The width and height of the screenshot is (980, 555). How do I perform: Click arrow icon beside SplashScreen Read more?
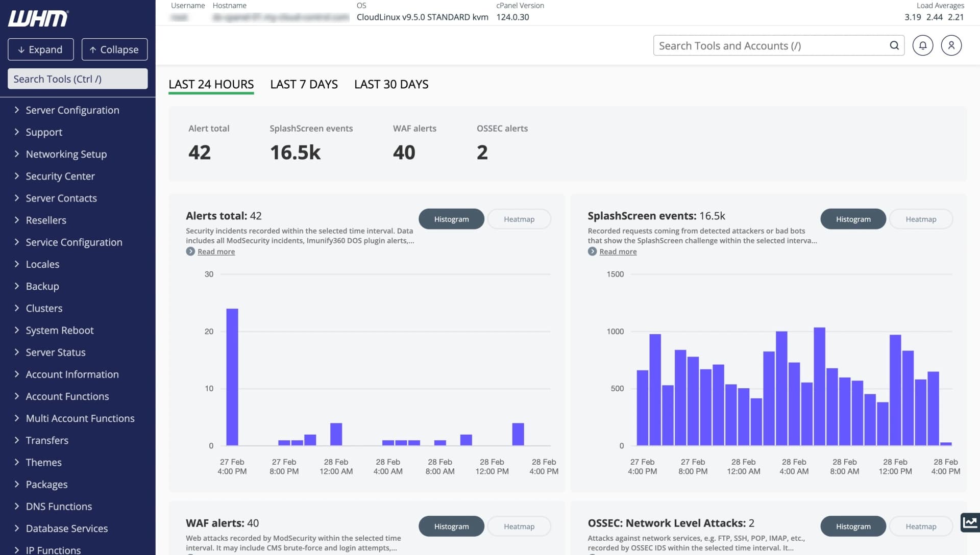coord(592,251)
